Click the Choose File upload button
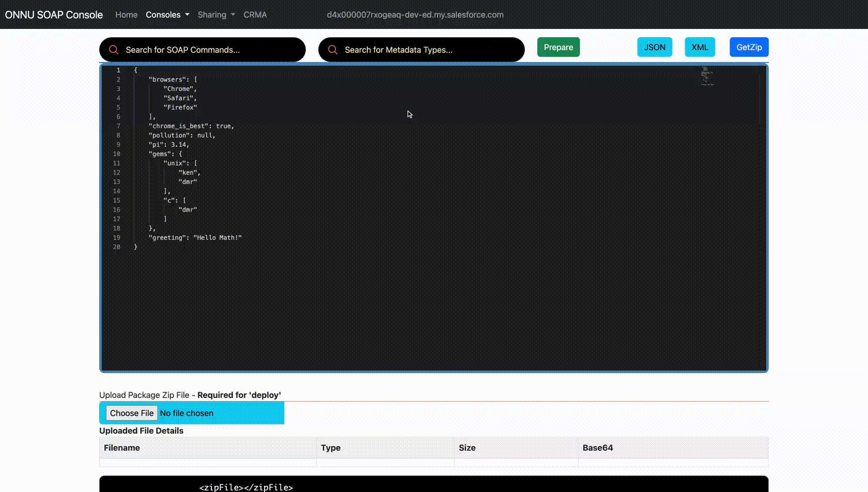The height and width of the screenshot is (492, 868). pyautogui.click(x=132, y=413)
